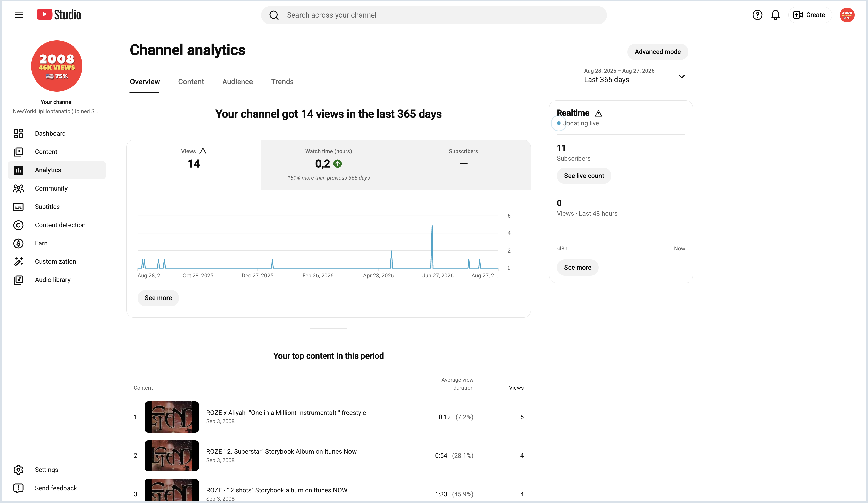Image resolution: width=868 pixels, height=503 pixels.
Task: Click the Dashboard sidebar icon
Action: click(18, 133)
